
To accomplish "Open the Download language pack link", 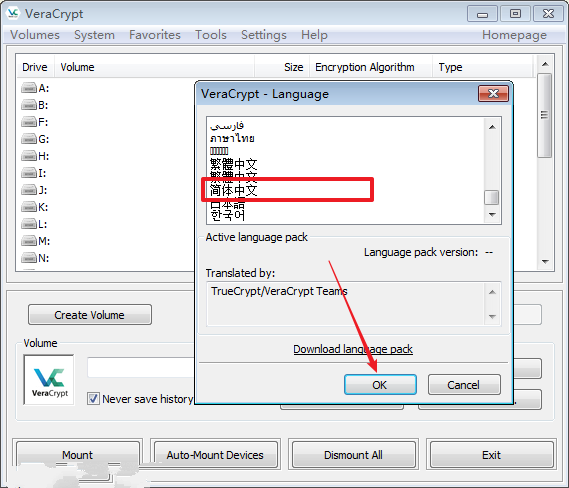I will point(353,349).
